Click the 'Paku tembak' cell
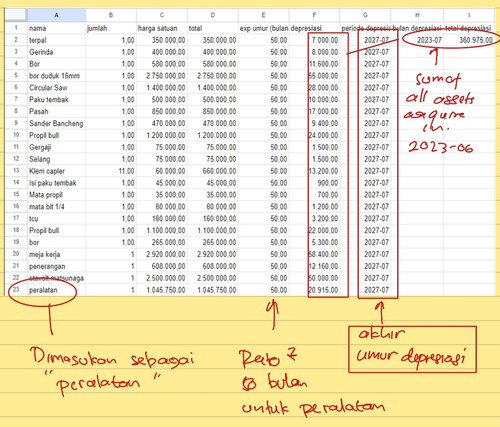Image resolution: width=500 pixels, height=427 pixels. (56, 99)
